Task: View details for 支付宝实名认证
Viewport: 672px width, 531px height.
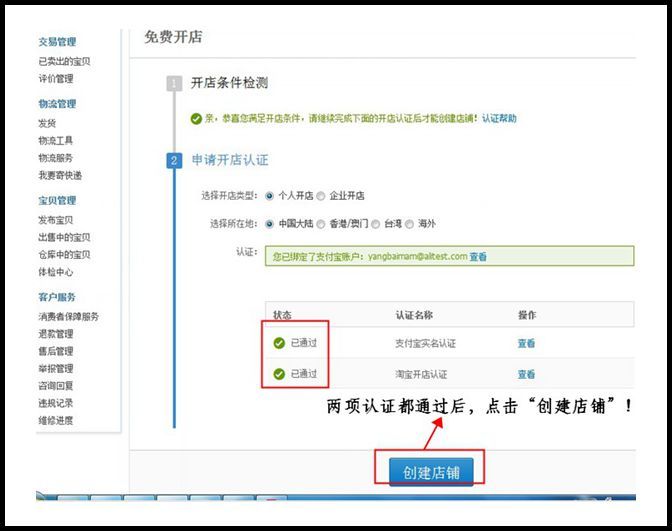Action: pos(526,343)
